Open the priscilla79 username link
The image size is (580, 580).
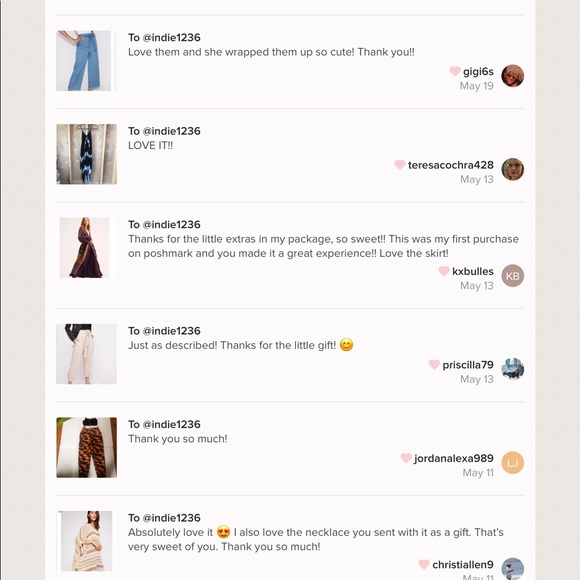[x=468, y=365]
